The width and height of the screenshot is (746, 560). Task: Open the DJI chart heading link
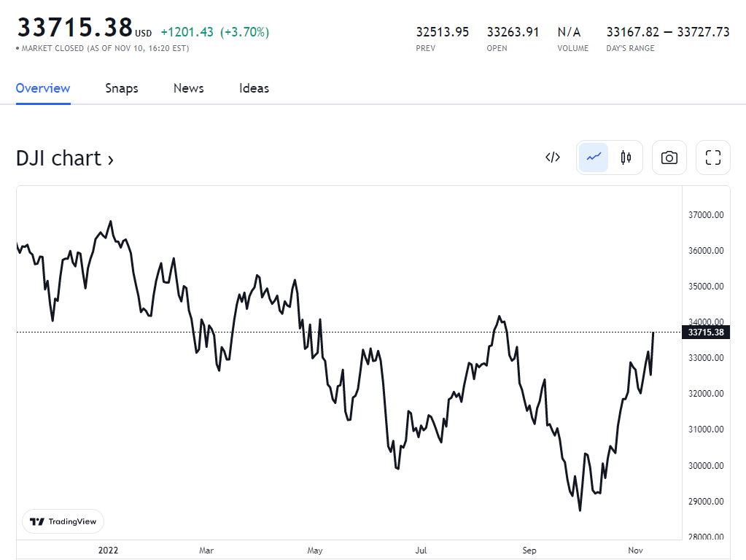point(65,158)
